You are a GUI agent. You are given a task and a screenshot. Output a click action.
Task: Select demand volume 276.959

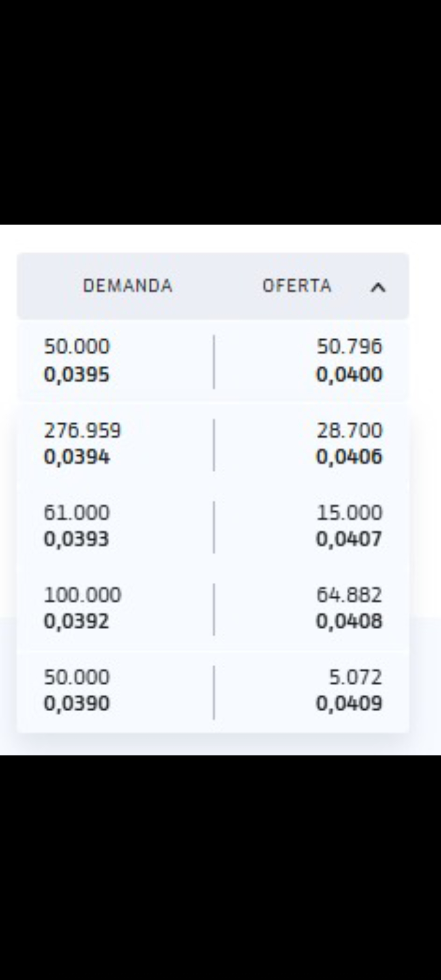(x=82, y=430)
